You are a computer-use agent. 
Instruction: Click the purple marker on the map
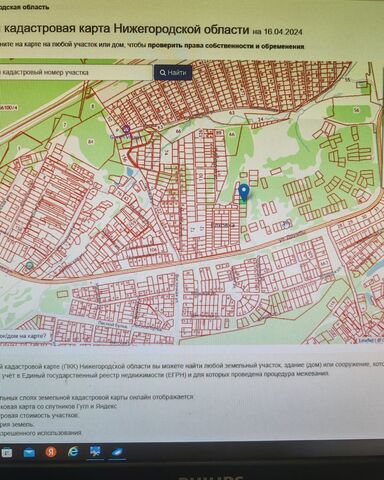(126, 129)
